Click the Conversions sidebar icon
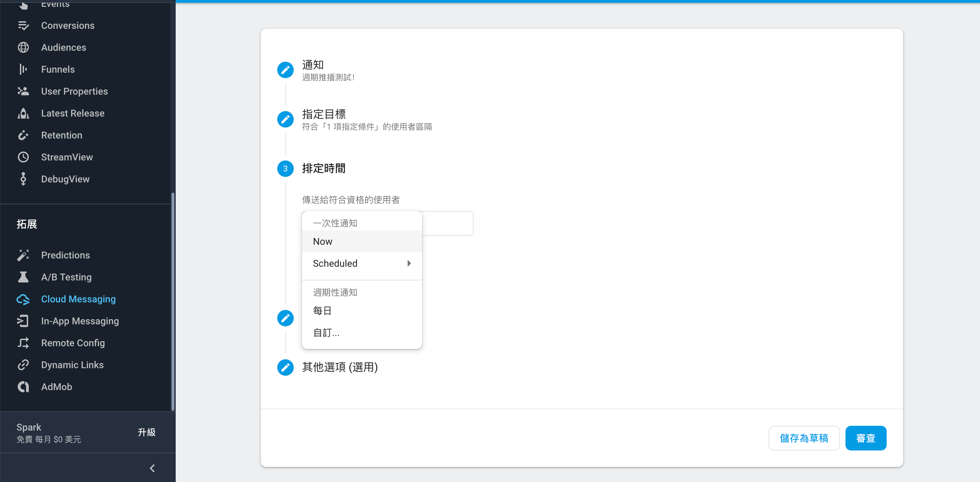This screenshot has width=980, height=482. pyautogui.click(x=23, y=25)
